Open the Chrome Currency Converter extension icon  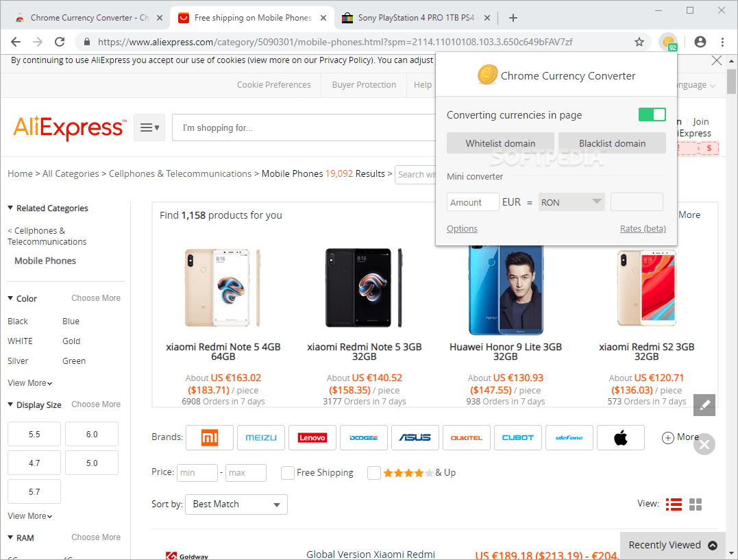click(668, 42)
